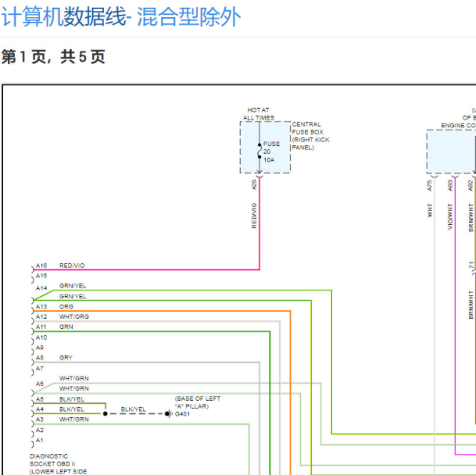Click the fuse symbol inside the fuse box
Screen dimensions: 476x475
(x=259, y=151)
